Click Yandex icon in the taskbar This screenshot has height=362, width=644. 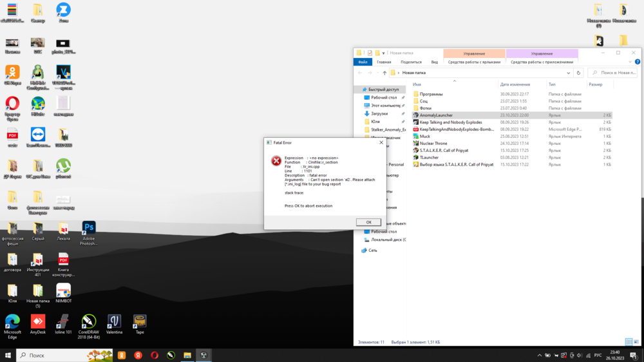[138, 355]
